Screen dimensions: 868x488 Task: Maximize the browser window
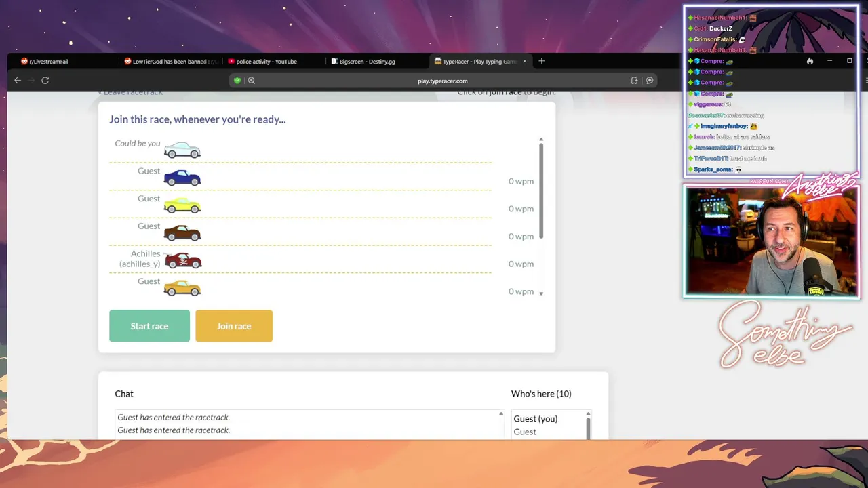[849, 61]
